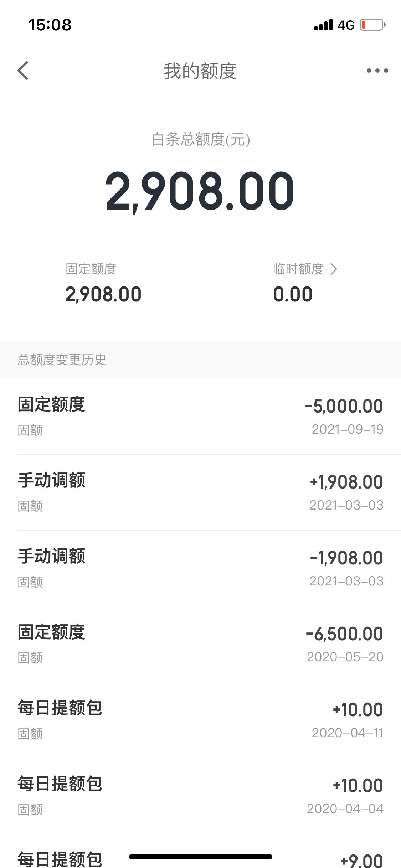Open the 每日提额包 entry dated 2020-04-11
The height and width of the screenshot is (868, 401).
tap(200, 720)
